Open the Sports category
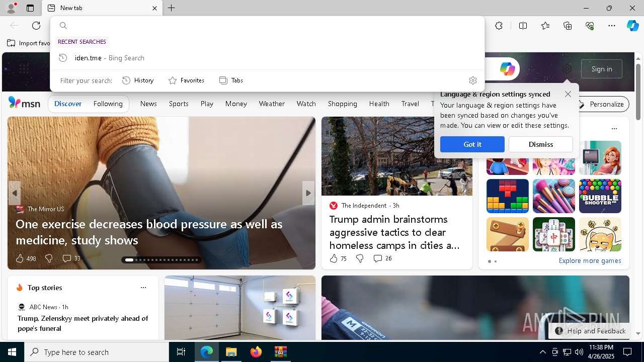This screenshot has width=644, height=362. tap(179, 104)
